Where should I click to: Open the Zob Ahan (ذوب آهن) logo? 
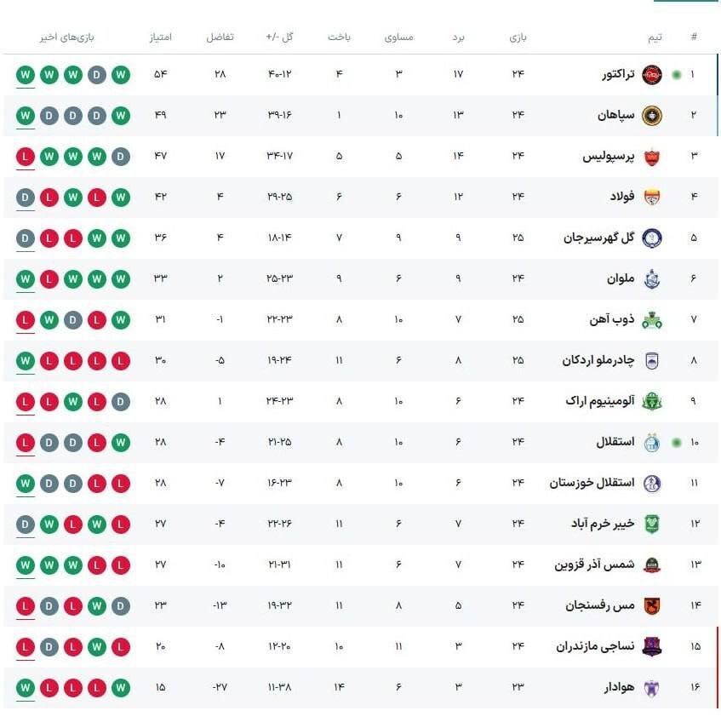651,320
